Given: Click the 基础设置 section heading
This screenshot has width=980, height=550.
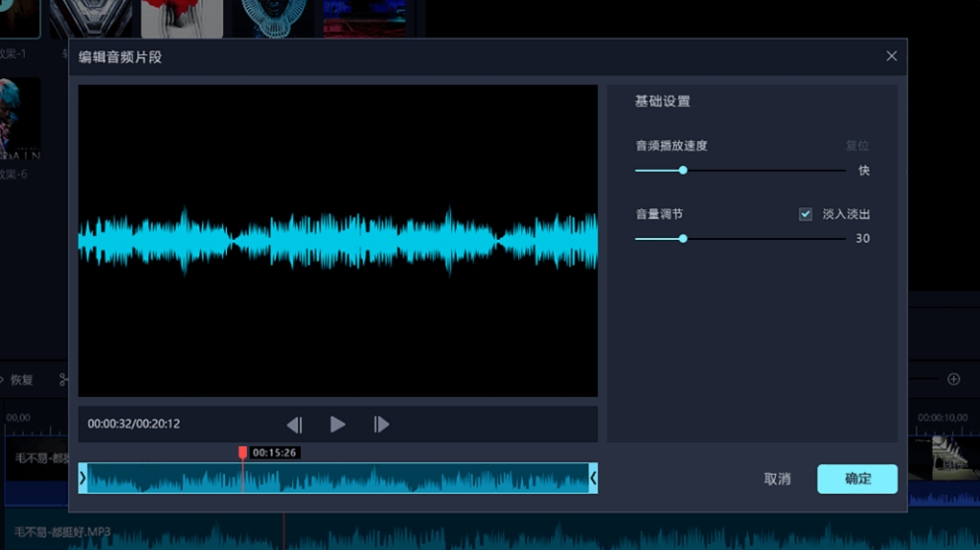Looking at the screenshot, I should click(662, 102).
